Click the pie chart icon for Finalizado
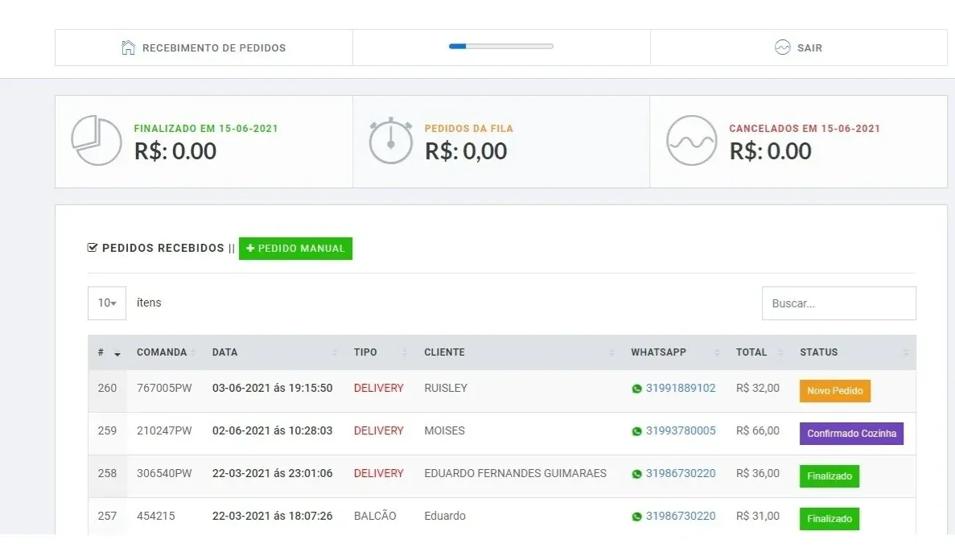The height and width of the screenshot is (560, 955). [97, 140]
